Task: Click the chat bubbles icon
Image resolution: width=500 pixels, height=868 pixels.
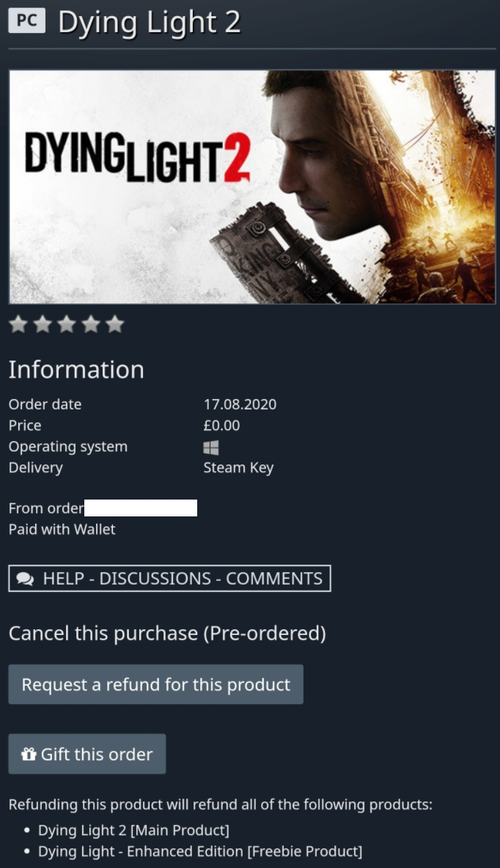Action: 25,579
